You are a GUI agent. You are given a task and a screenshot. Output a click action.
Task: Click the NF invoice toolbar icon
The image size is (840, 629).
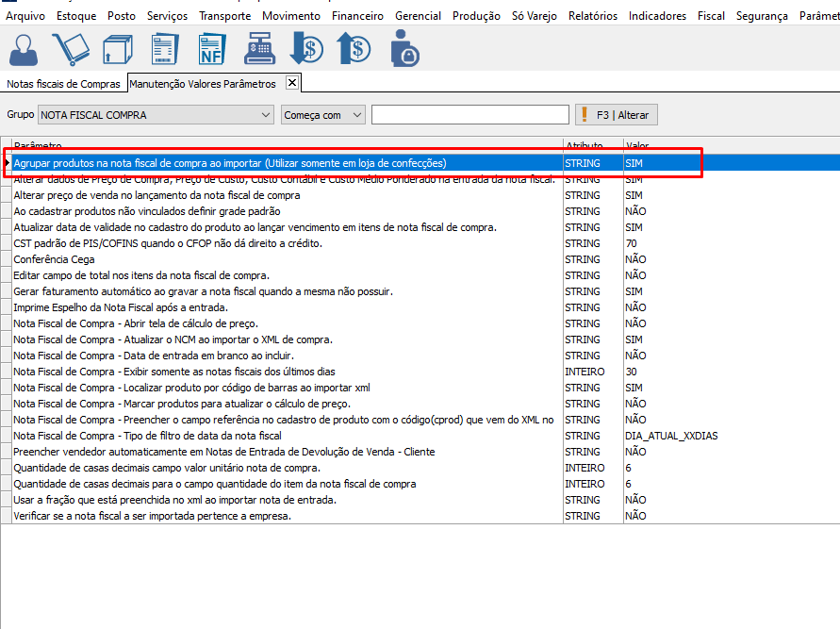click(212, 49)
